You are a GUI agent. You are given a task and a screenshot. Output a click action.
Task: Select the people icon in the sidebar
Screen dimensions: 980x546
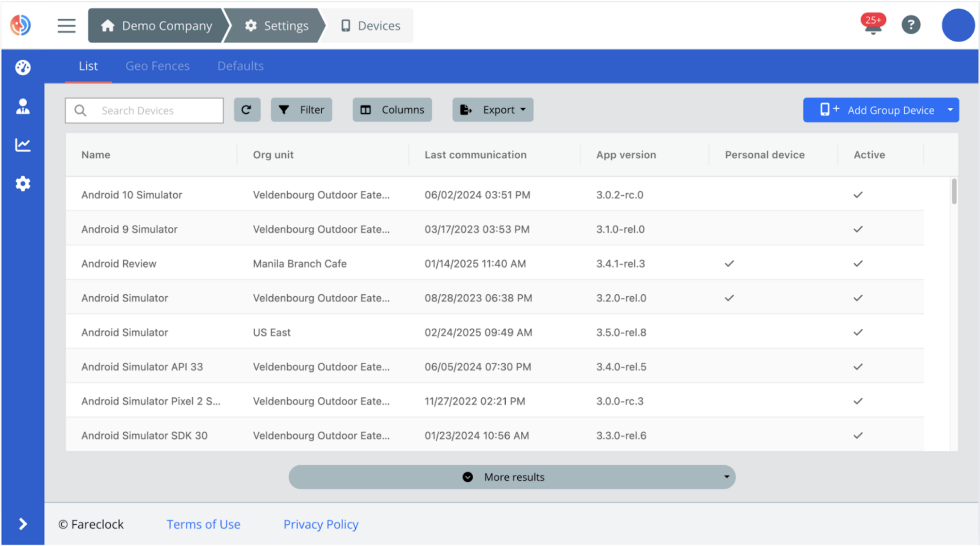22,106
